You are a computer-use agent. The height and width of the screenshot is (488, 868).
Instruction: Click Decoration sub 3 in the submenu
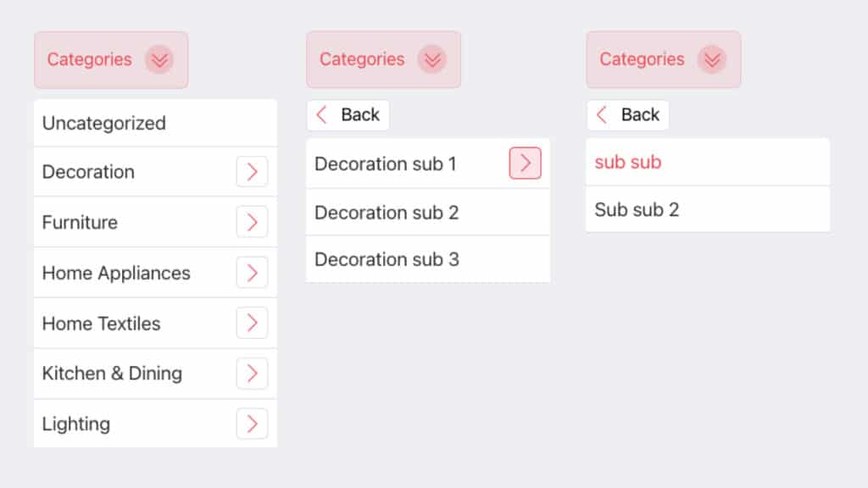point(387,259)
